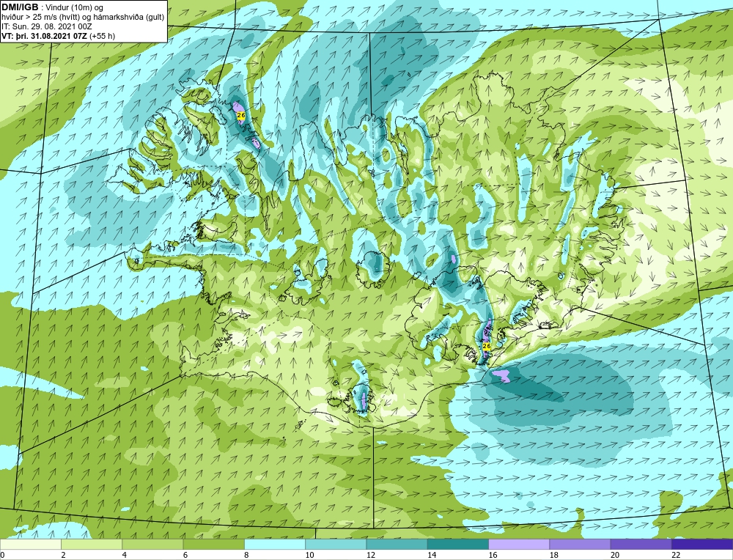This screenshot has width=733, height=560.
Task: Click the 20–22 m/s violet legend swatch
Action: pos(641,545)
